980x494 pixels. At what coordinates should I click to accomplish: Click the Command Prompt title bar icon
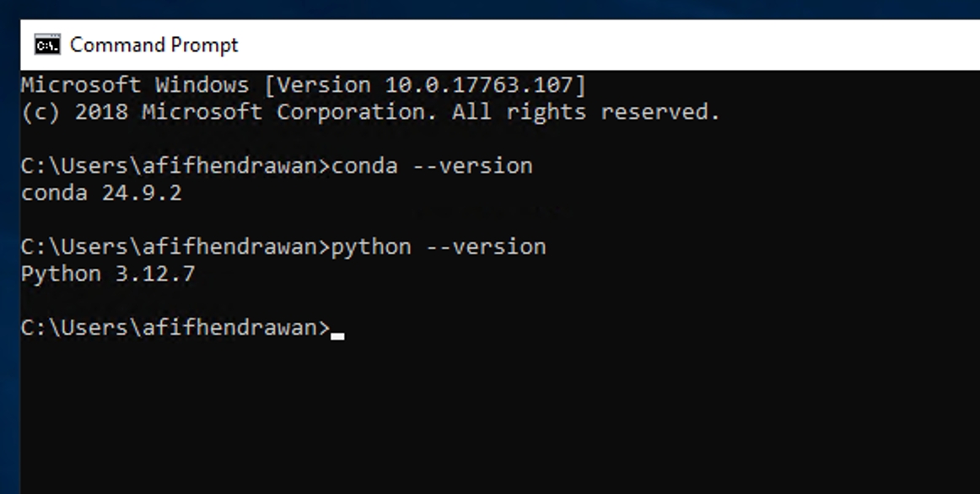pyautogui.click(x=47, y=45)
